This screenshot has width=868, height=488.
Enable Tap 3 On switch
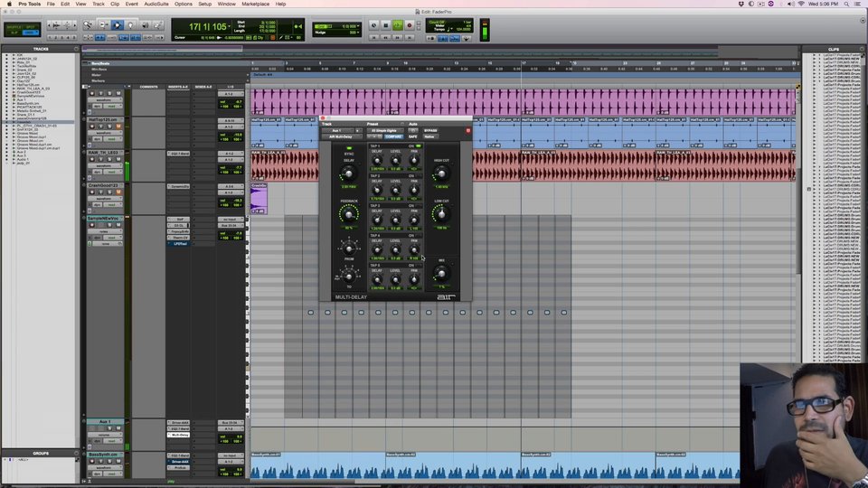coord(419,206)
